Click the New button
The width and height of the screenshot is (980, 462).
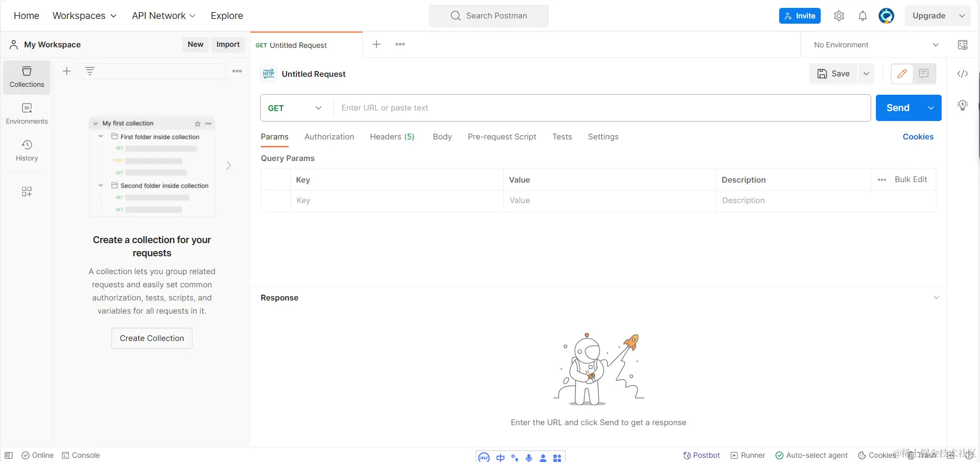click(196, 45)
